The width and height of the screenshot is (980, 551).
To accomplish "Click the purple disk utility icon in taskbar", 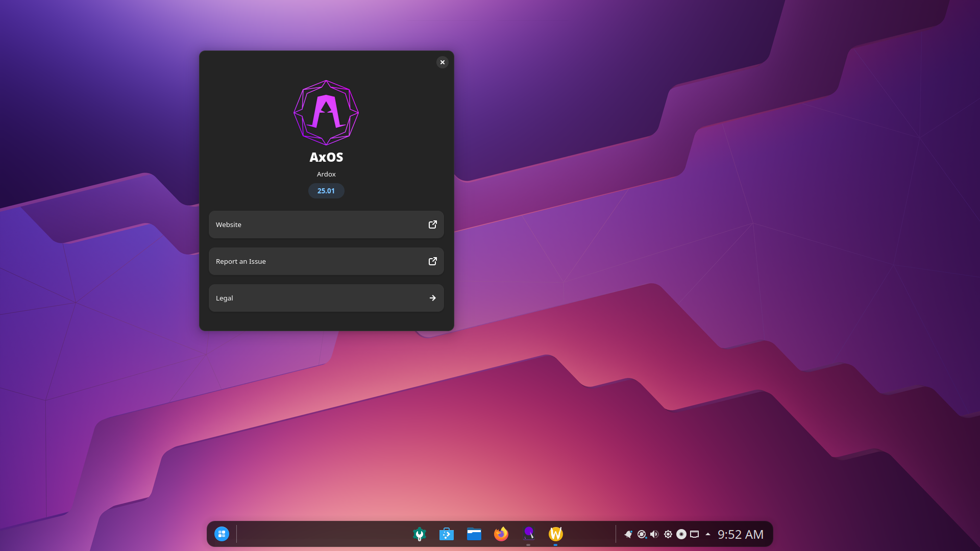I will coord(529,534).
